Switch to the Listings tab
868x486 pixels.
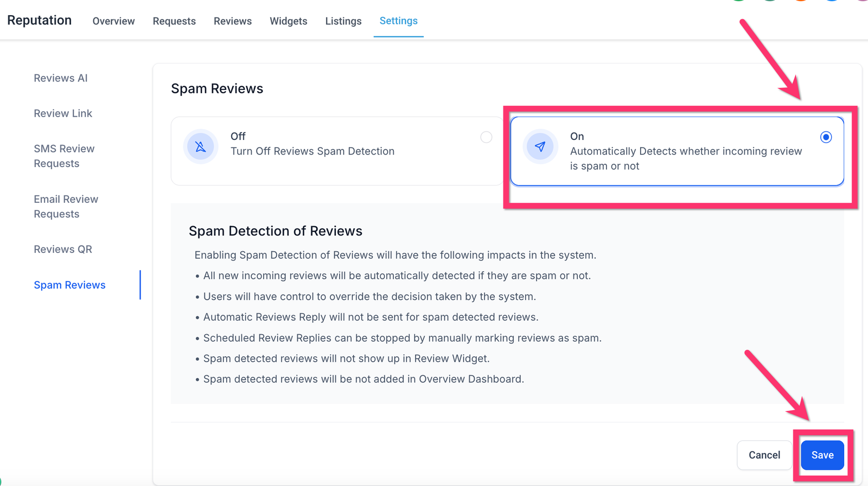click(x=343, y=21)
